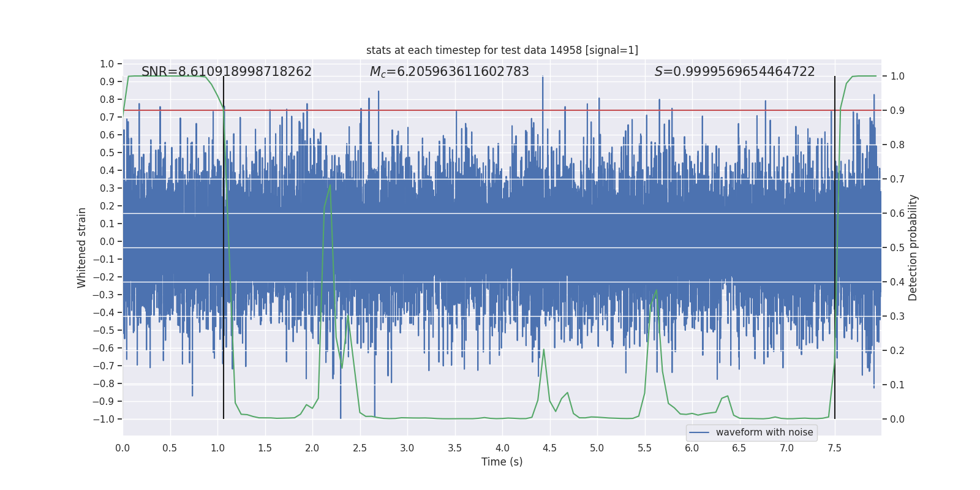The image size is (980, 490).
Task: Click the 7.5 tick on the Time axis
Action: (x=834, y=448)
